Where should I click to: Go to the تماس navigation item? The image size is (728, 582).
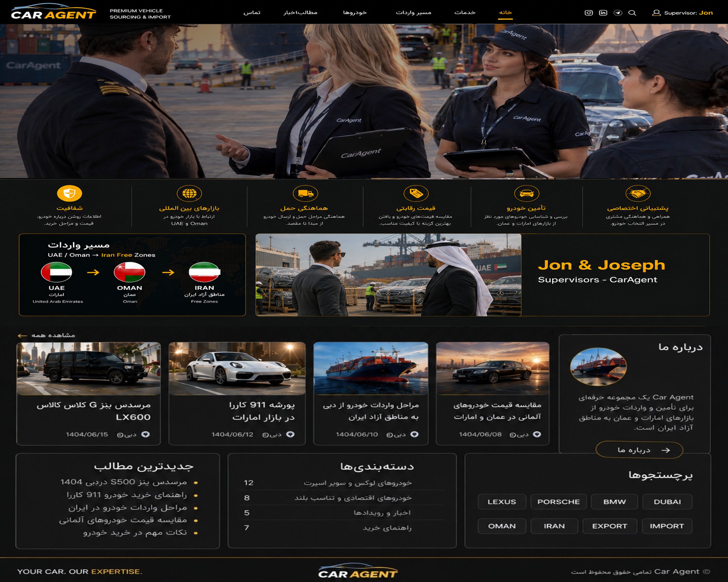(x=252, y=12)
